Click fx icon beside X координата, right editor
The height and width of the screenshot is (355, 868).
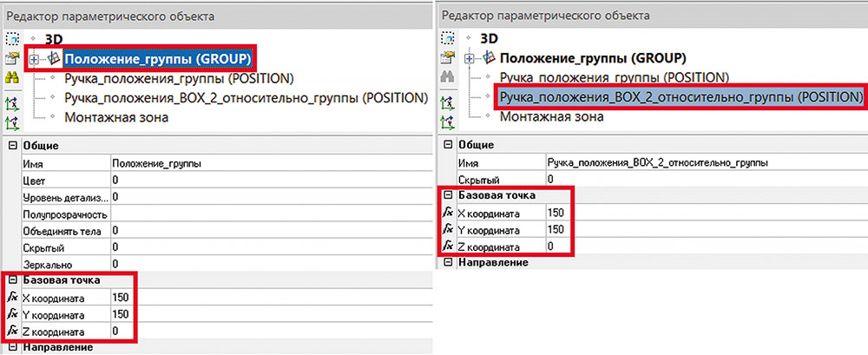pos(447,212)
